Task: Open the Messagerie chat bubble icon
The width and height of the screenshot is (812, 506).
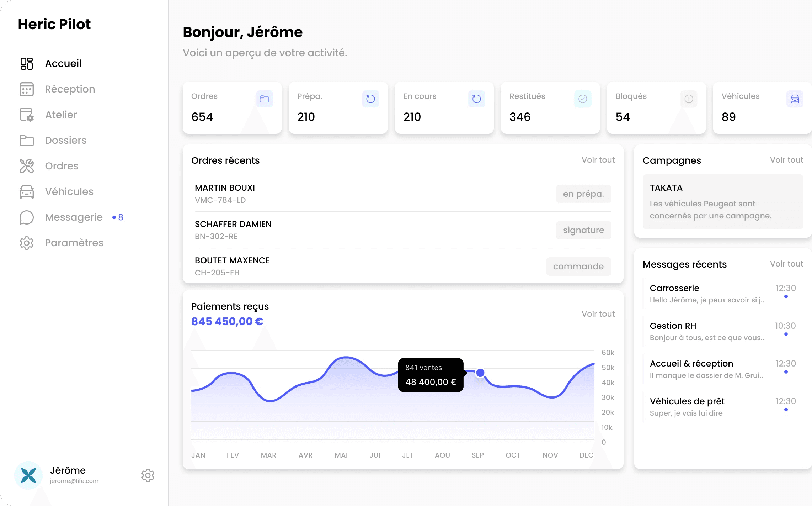Action: pos(26,217)
